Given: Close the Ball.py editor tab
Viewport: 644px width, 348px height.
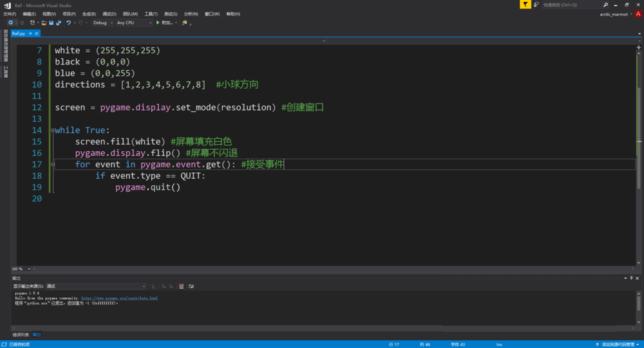Looking at the screenshot, I should click(37, 33).
